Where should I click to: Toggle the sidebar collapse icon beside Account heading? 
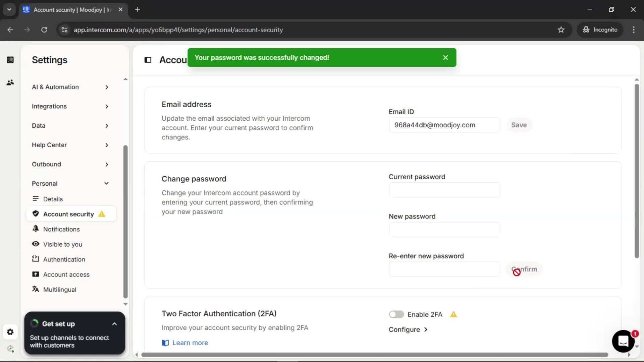click(148, 60)
